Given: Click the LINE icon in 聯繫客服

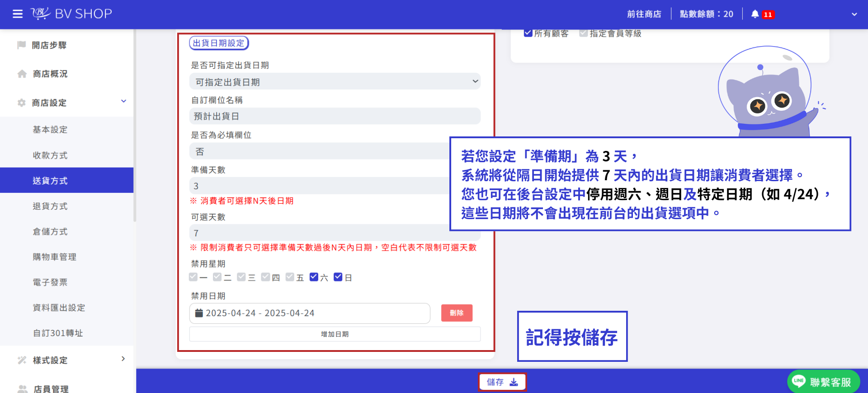Looking at the screenshot, I should pyautogui.click(x=799, y=381).
